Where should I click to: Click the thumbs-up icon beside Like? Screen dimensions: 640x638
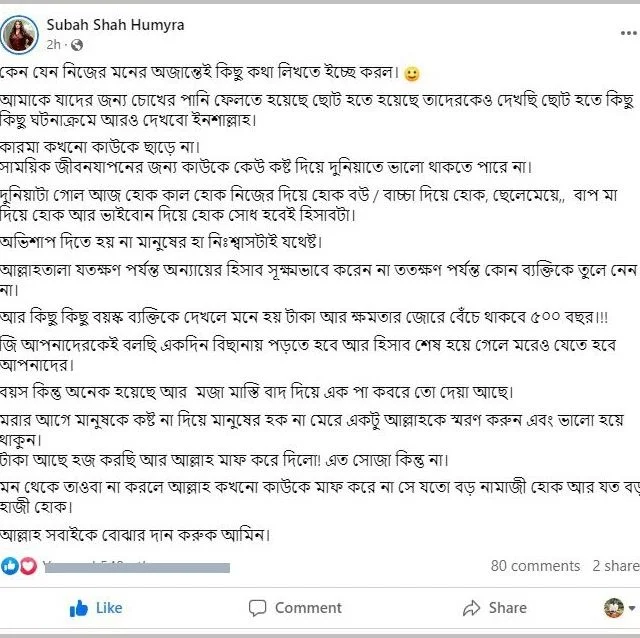pyautogui.click(x=79, y=608)
